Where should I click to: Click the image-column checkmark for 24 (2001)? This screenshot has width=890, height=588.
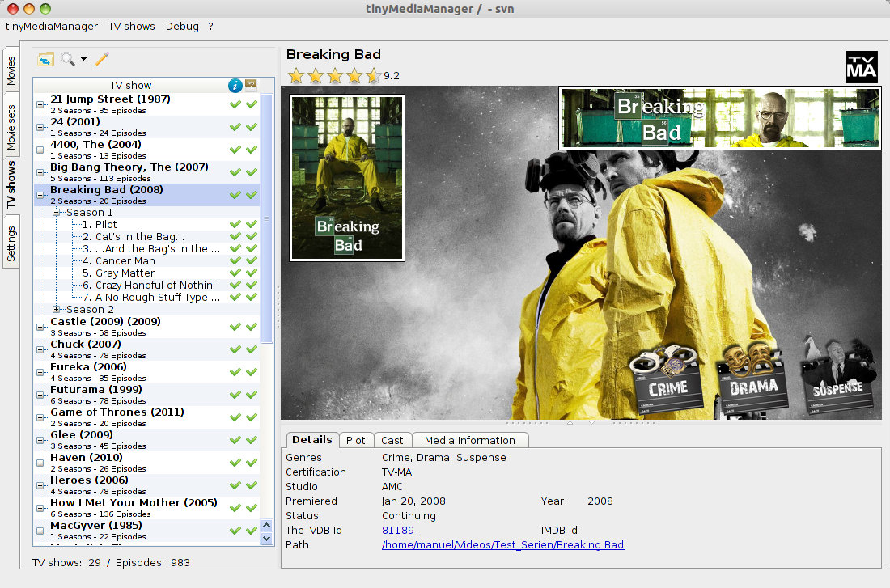pyautogui.click(x=252, y=127)
